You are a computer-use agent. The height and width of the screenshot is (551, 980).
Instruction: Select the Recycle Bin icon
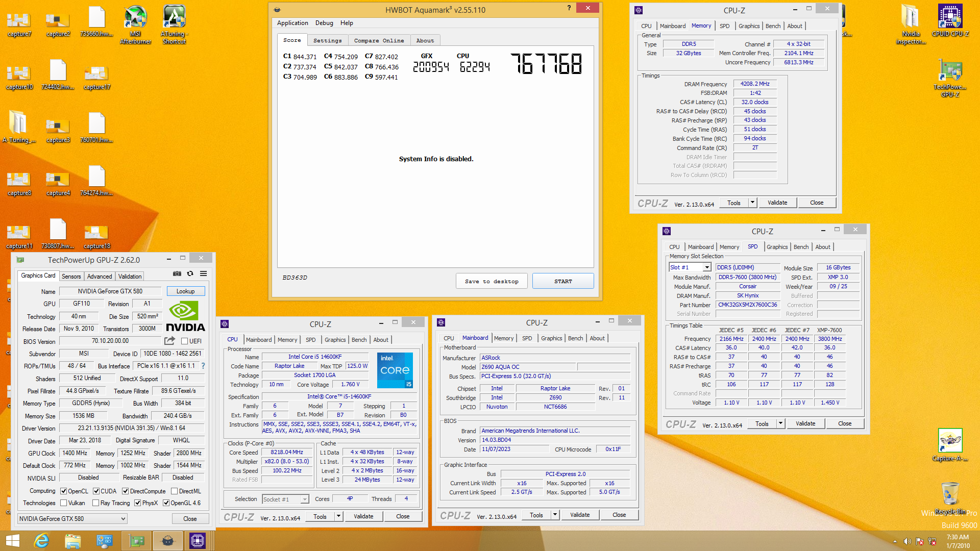(x=950, y=498)
